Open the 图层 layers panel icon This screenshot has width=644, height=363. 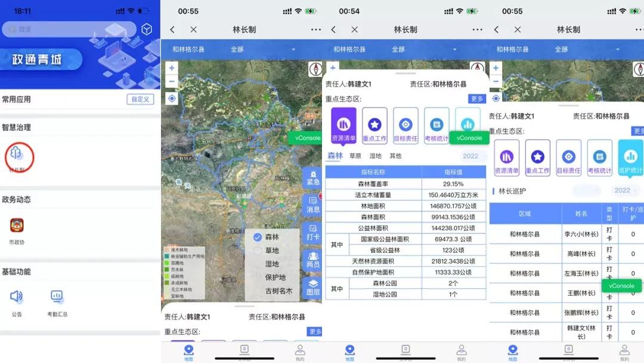click(312, 285)
